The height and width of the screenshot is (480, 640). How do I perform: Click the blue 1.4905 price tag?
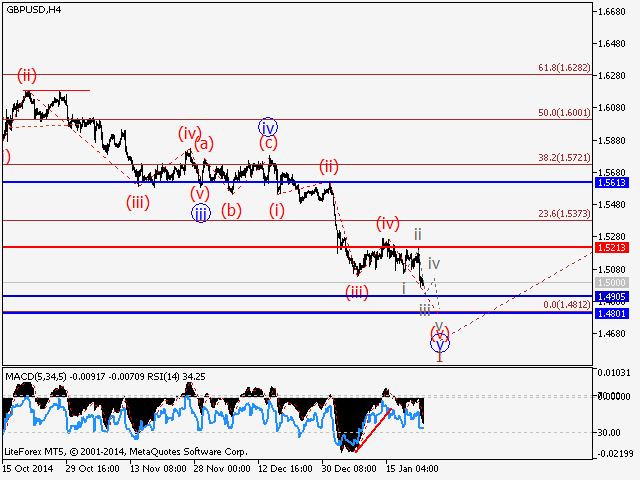[611, 296]
